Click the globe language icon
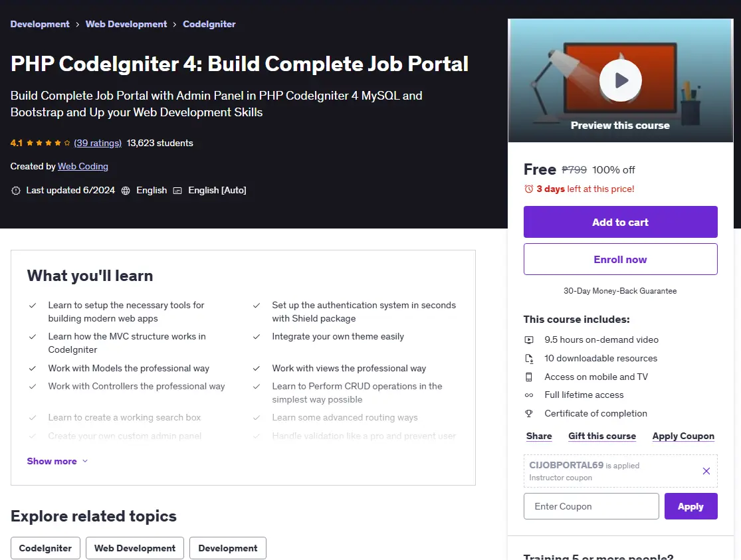The height and width of the screenshot is (560, 741). [x=126, y=191]
